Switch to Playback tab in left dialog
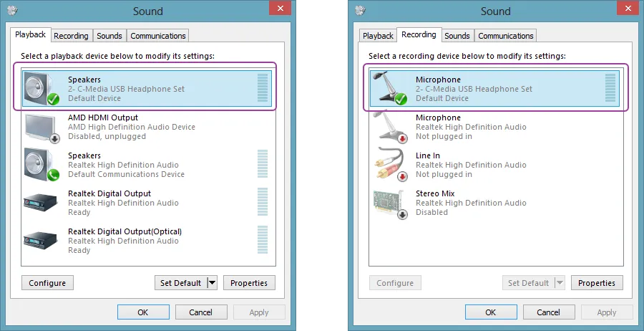 [x=30, y=34]
